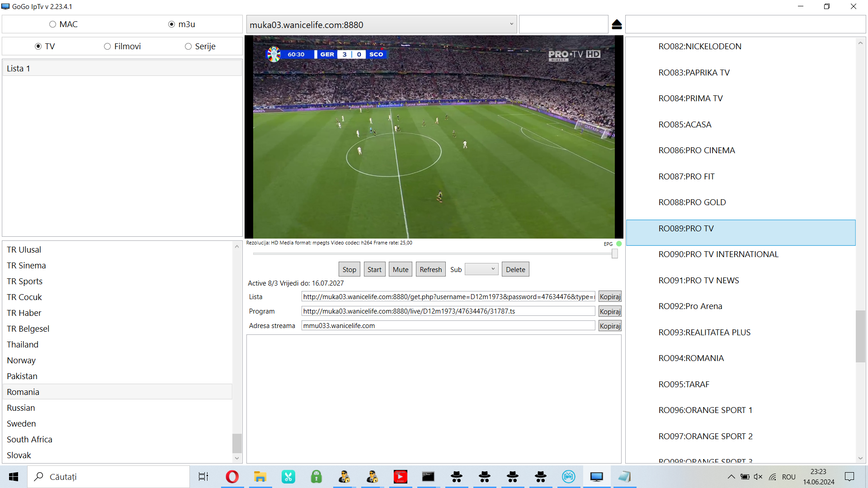Refresh the current stream
The height and width of the screenshot is (488, 868).
[430, 269]
